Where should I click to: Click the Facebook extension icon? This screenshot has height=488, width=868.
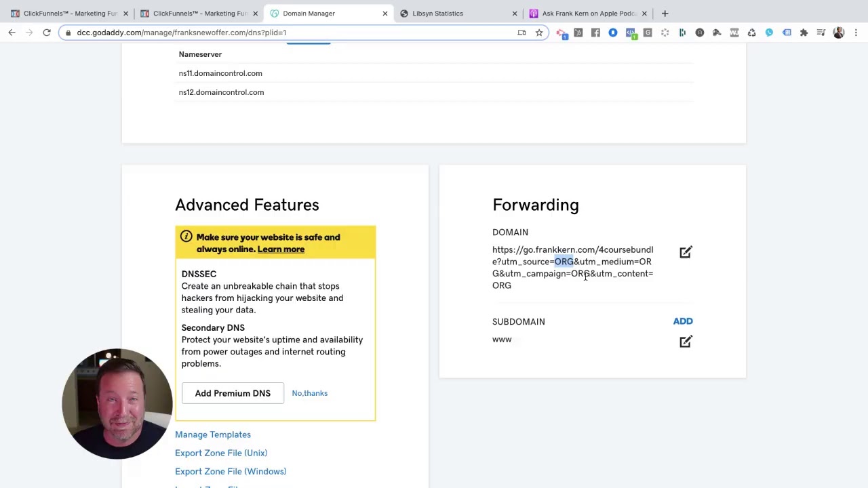tap(595, 33)
